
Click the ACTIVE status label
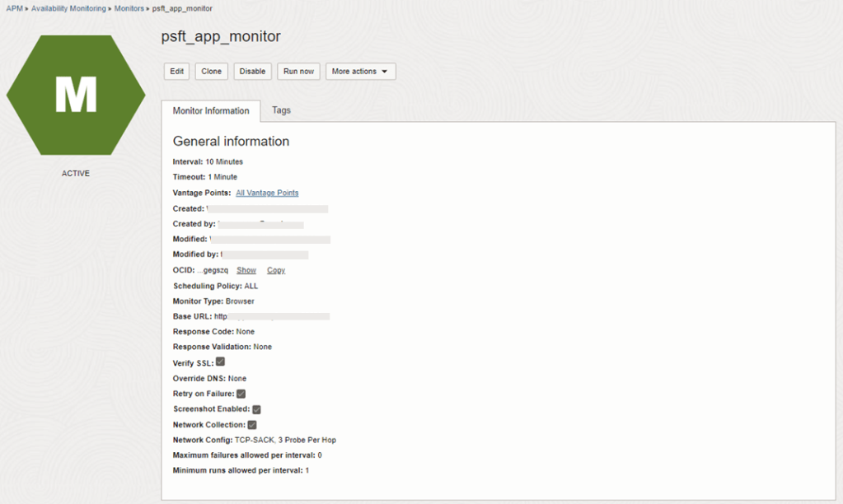[76, 174]
